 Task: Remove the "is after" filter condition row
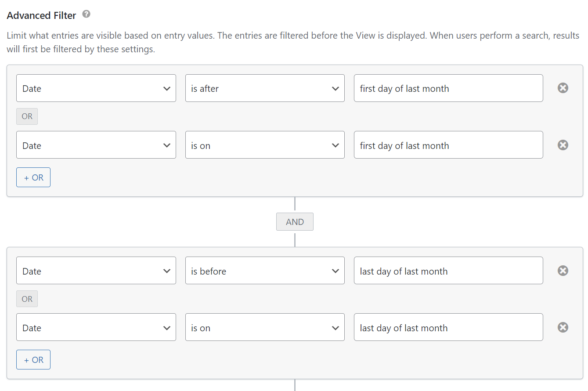coord(563,88)
